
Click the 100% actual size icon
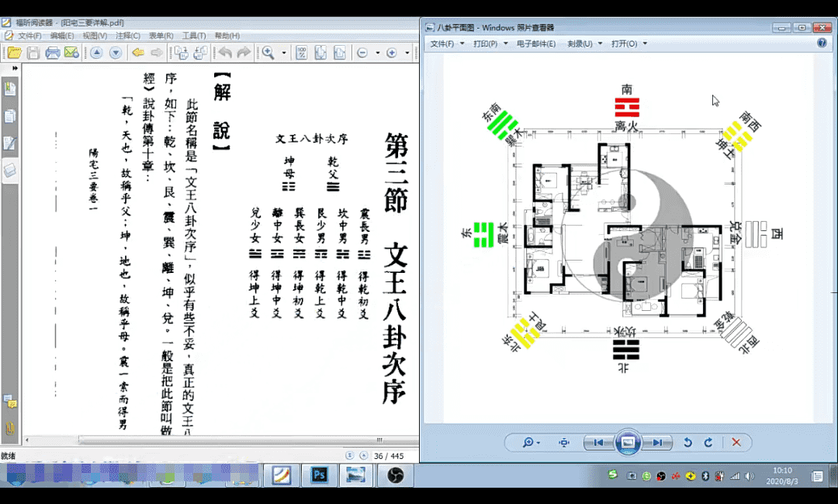(x=301, y=53)
